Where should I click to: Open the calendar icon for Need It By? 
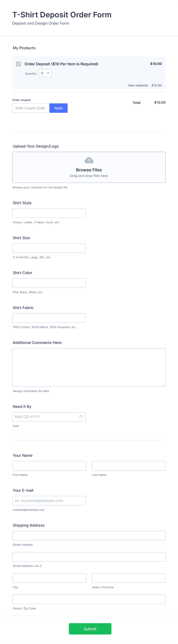click(81, 417)
